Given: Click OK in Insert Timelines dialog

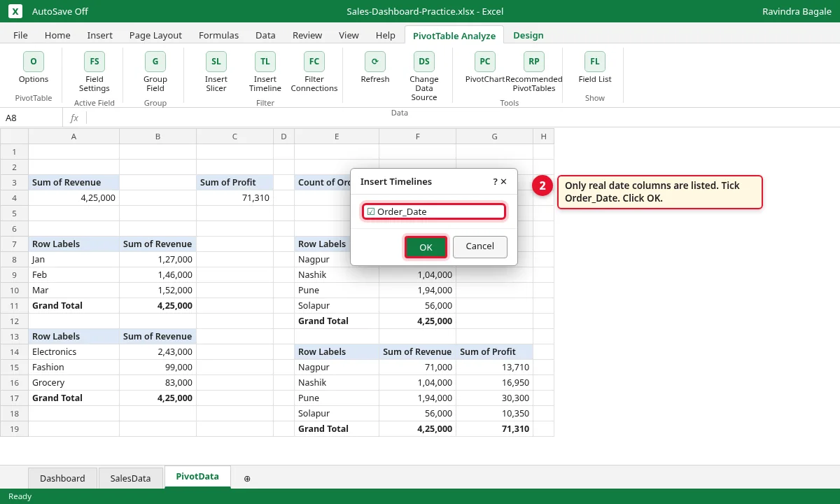Looking at the screenshot, I should [426, 247].
